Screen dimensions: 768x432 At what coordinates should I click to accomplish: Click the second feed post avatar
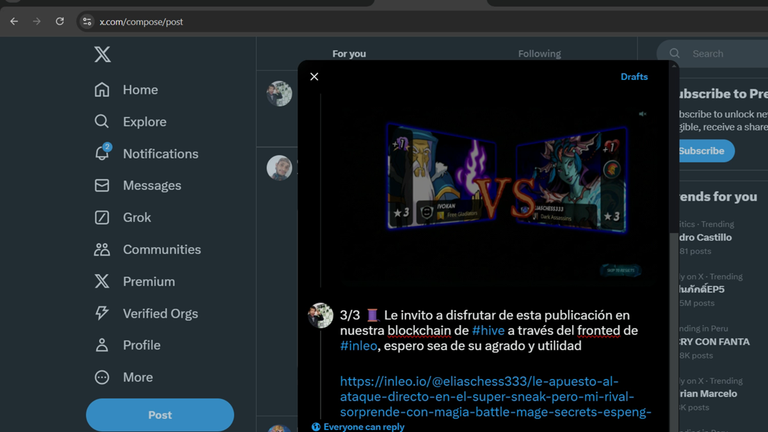(279, 168)
